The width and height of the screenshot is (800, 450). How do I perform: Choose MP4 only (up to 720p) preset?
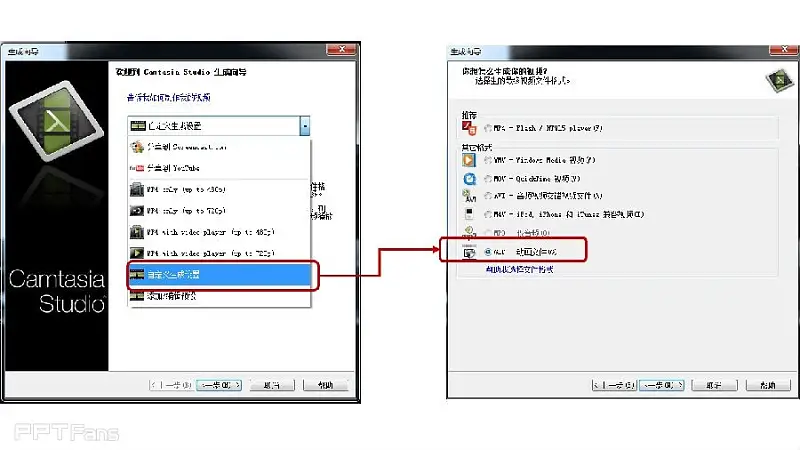tap(219, 211)
